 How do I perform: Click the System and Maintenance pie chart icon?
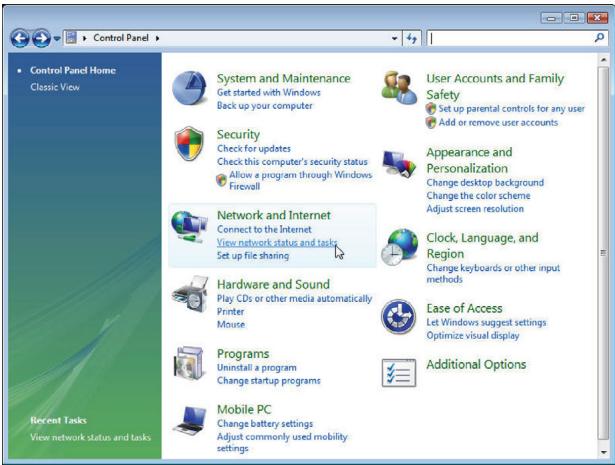(189, 88)
